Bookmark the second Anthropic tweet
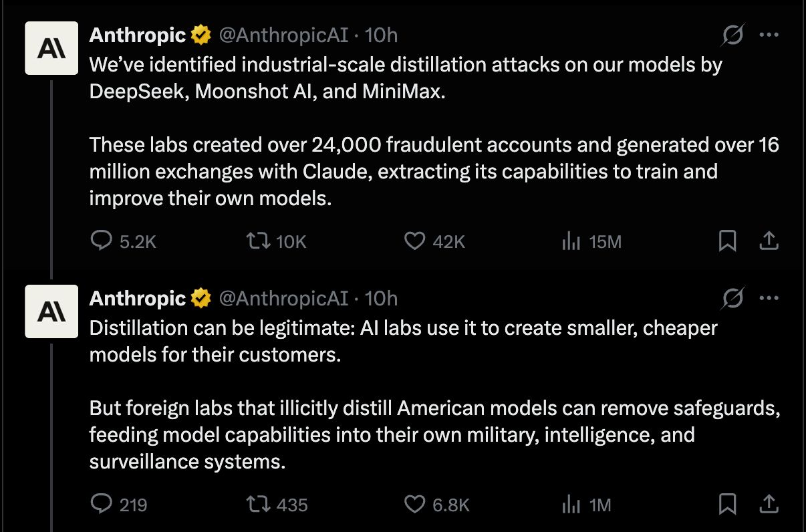Image resolution: width=806 pixels, height=532 pixels. click(x=727, y=504)
